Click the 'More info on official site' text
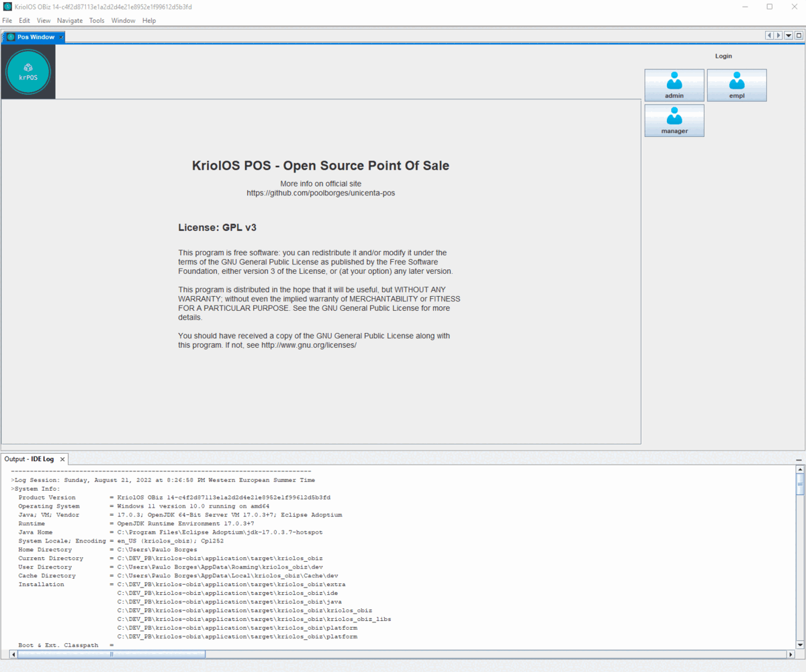Image resolution: width=806 pixels, height=672 pixels. [320, 184]
